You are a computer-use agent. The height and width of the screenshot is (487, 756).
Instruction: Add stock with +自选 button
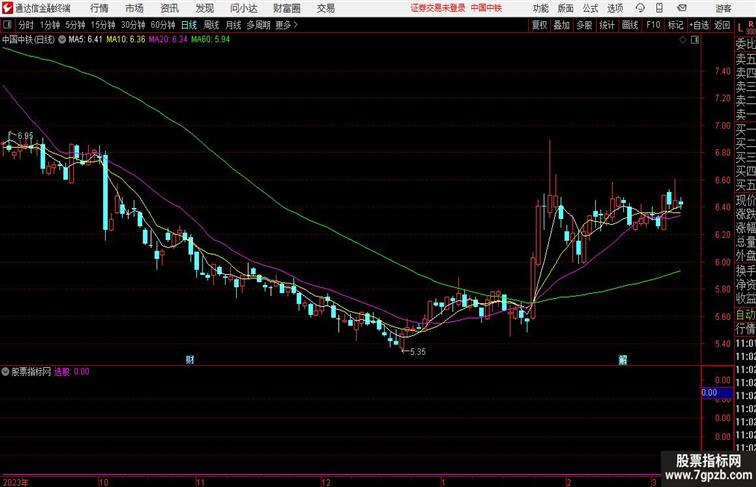tap(699, 25)
